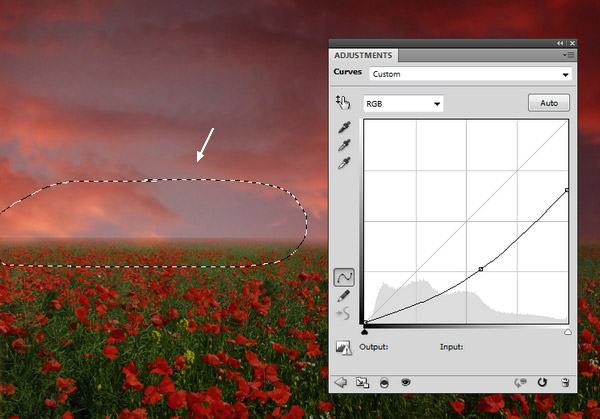Click the Auto button
Screen dimensions: 600x419
[548, 103]
